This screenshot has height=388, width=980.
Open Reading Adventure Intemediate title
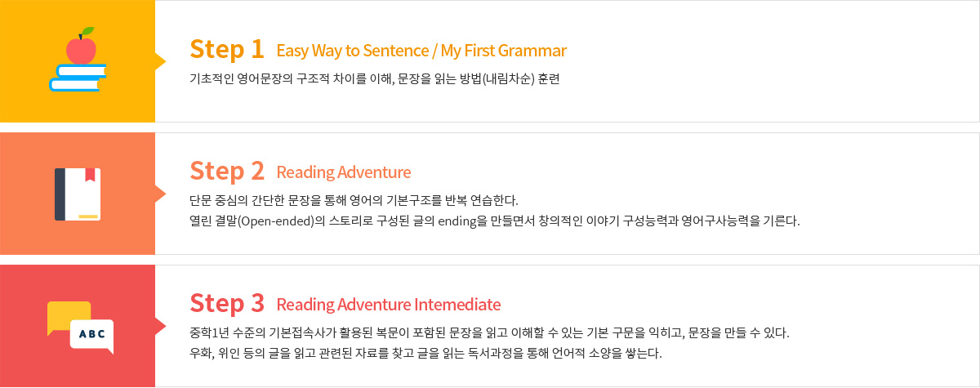click(x=389, y=305)
